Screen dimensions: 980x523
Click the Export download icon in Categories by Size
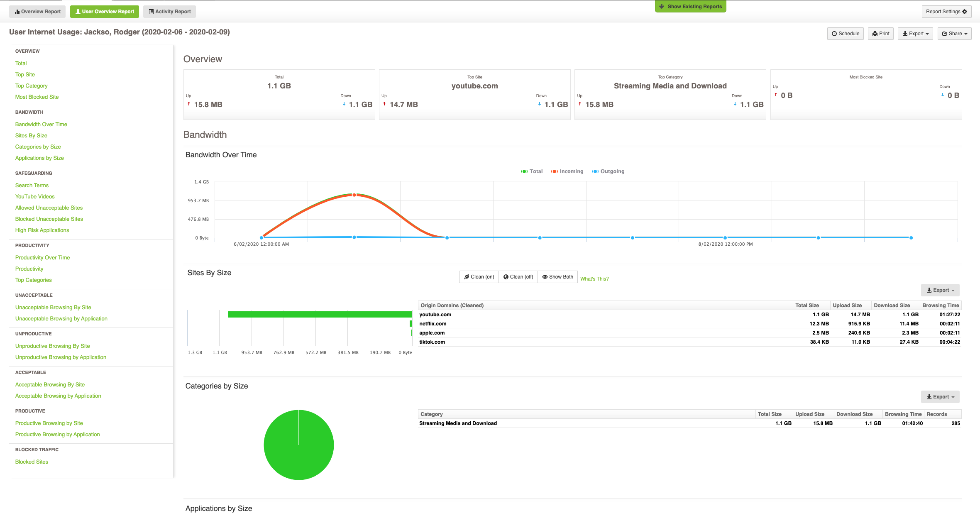[929, 397]
